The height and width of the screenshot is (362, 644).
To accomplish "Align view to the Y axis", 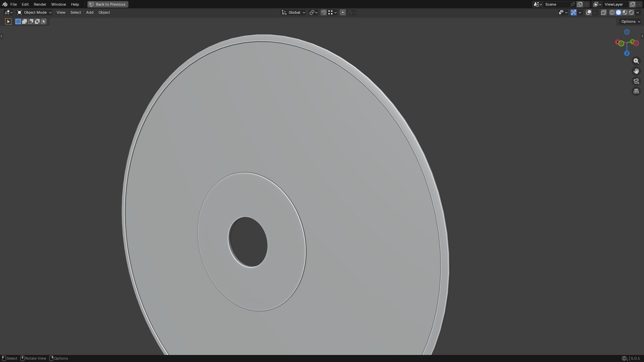I will 632,42.
